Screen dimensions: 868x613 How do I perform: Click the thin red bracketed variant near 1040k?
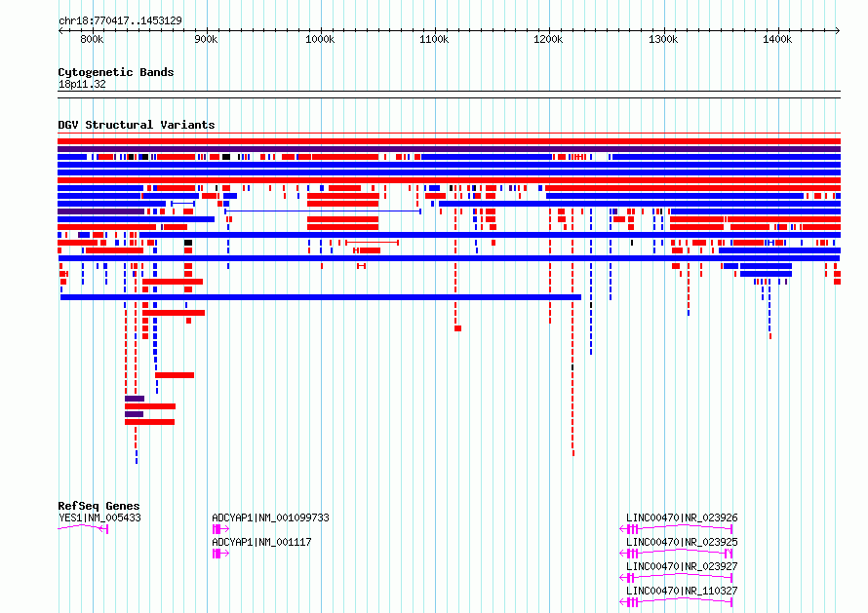372,243
